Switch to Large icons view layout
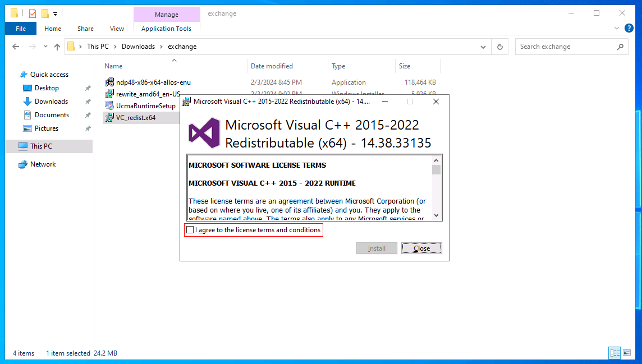 click(627, 353)
